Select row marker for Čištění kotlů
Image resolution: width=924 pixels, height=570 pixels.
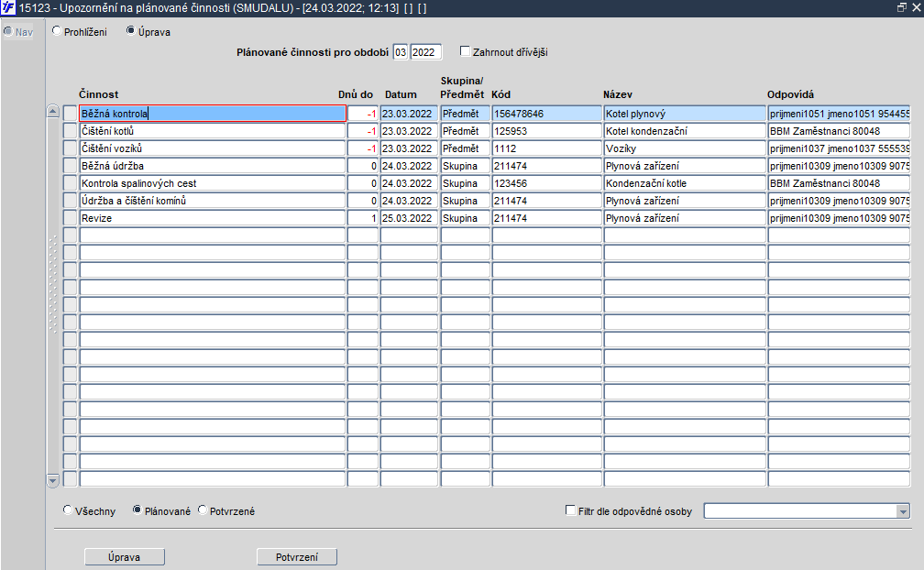click(70, 131)
